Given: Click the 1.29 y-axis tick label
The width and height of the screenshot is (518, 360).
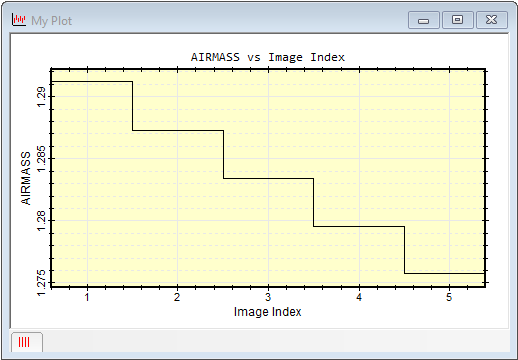Looking at the screenshot, I should 41,97.
